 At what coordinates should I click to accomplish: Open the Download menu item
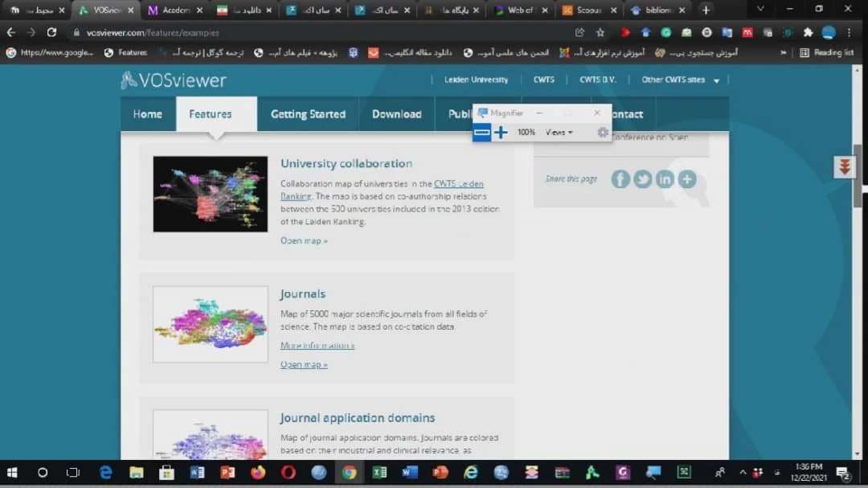pos(396,114)
